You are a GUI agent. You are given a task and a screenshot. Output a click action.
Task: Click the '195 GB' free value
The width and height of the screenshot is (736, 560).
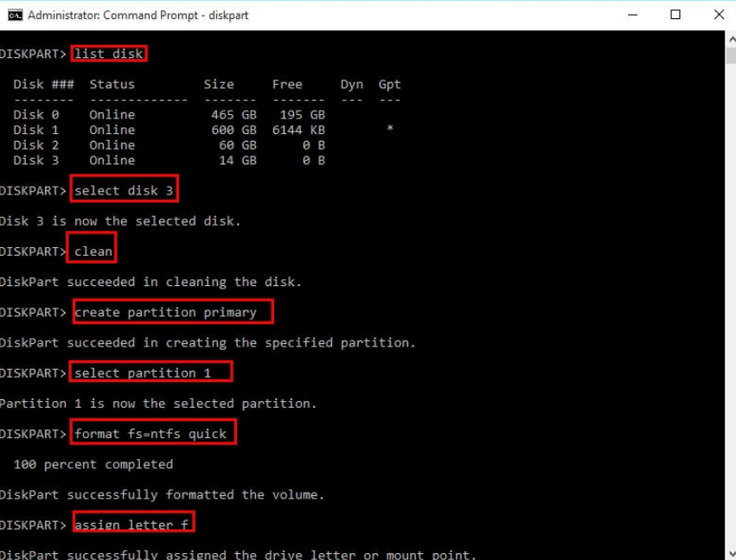click(x=303, y=114)
